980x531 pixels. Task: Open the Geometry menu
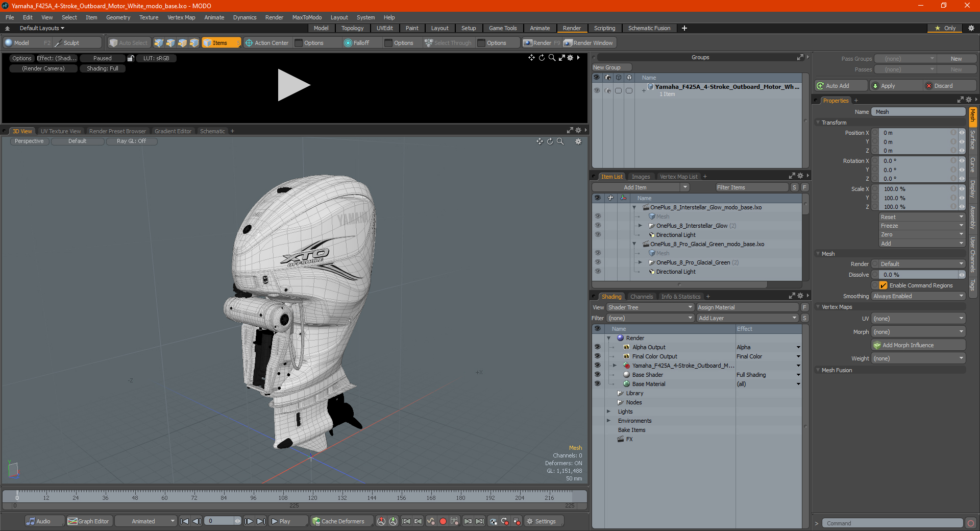(x=118, y=17)
